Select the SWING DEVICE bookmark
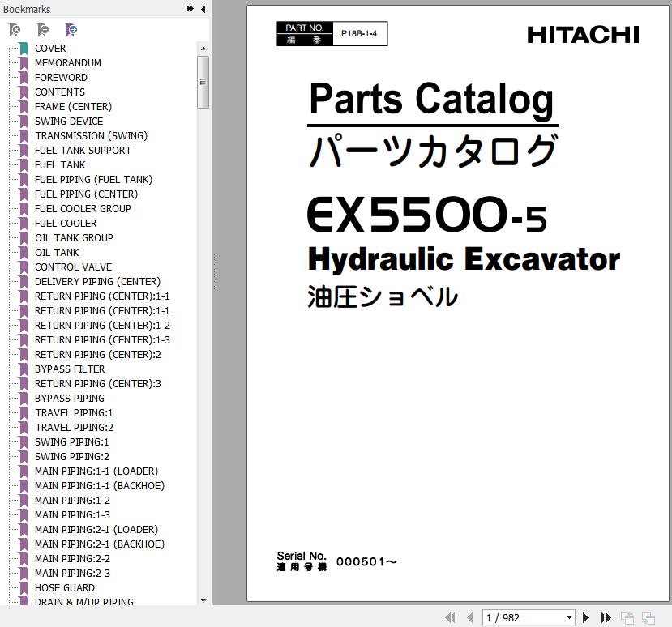Screen dimensions: 672x627 click(68, 122)
